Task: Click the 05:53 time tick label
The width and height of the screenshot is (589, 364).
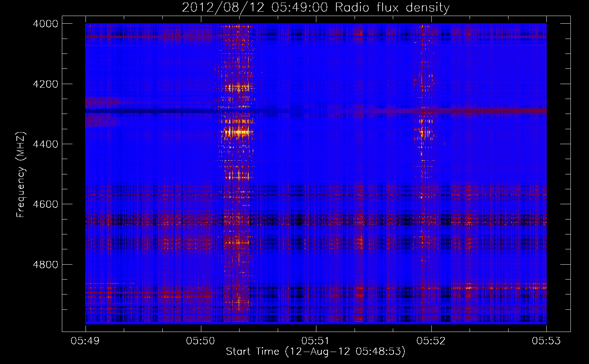Action: pyautogui.click(x=546, y=341)
